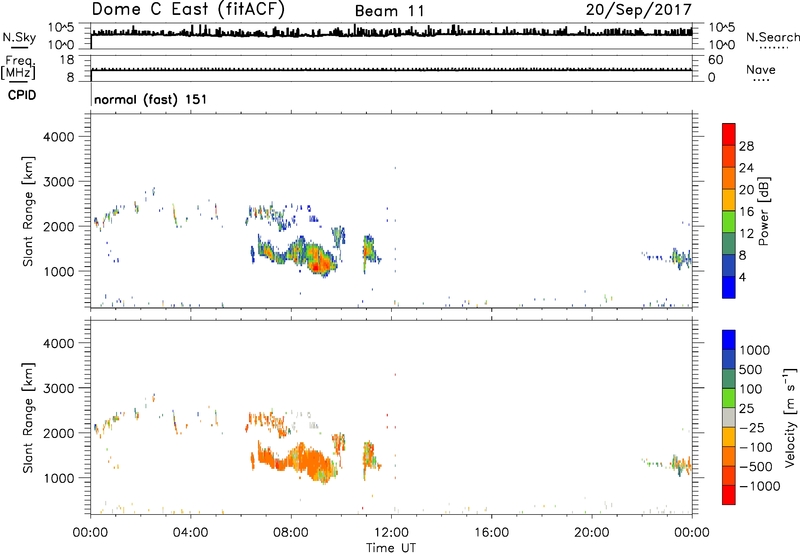Click the 'Time UT' axis title

pos(391,548)
